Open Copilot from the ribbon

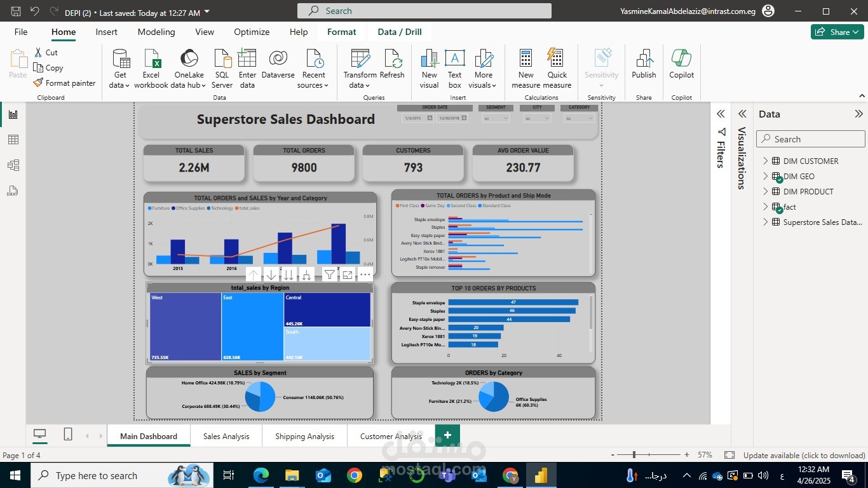(x=681, y=64)
